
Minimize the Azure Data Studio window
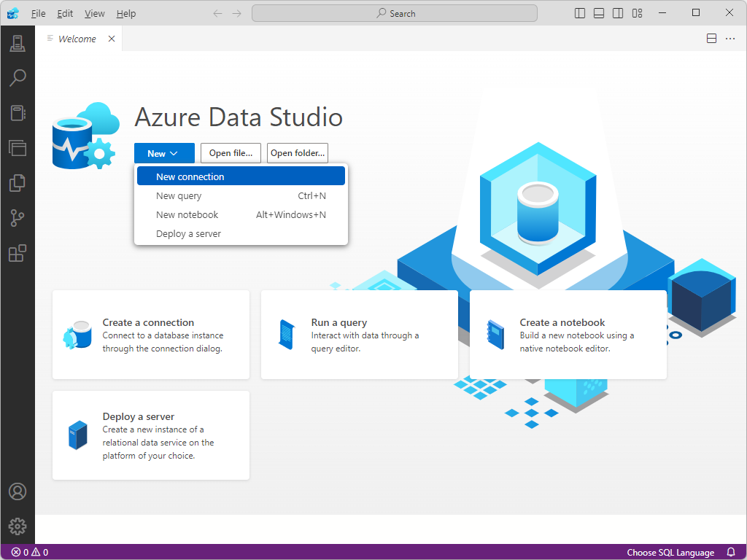coord(662,13)
